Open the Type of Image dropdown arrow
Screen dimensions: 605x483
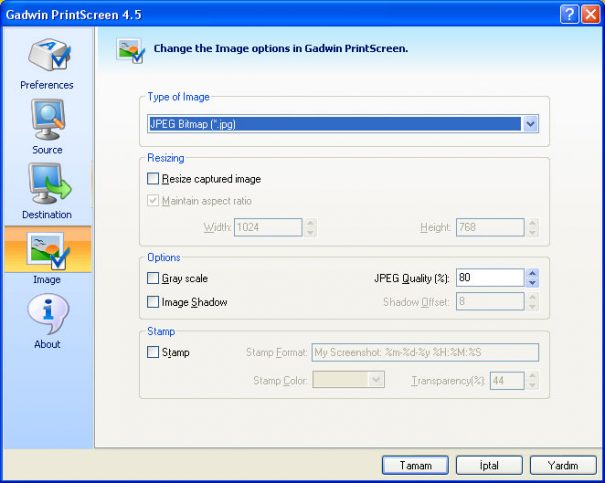[531, 124]
